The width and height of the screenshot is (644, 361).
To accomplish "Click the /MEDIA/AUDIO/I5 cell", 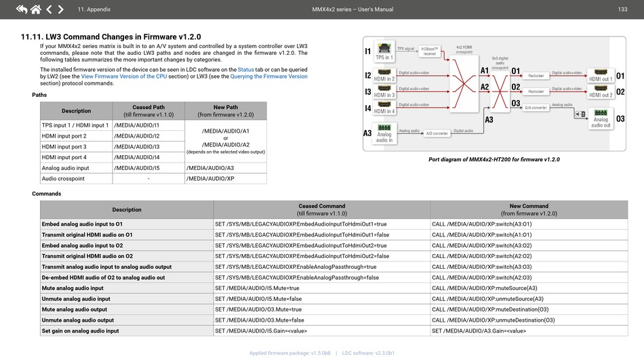I will pos(148,168).
